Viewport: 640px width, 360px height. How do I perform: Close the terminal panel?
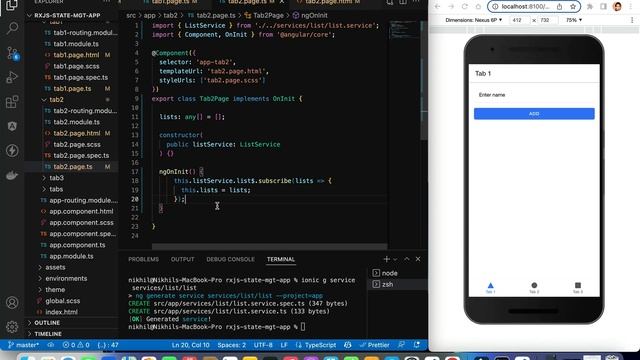pyautogui.click(x=418, y=259)
